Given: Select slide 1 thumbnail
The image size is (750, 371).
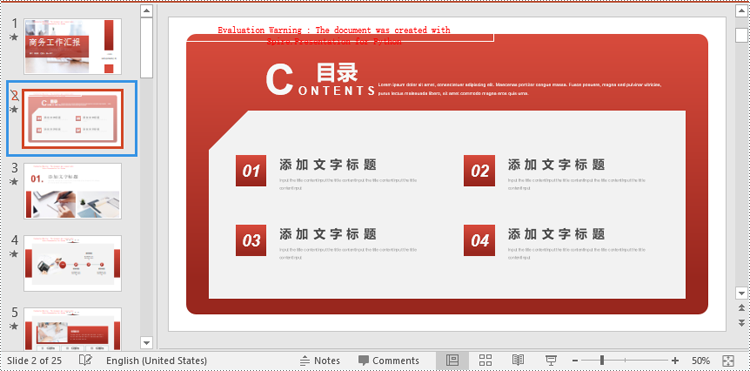Looking at the screenshot, I should pyautogui.click(x=73, y=46).
